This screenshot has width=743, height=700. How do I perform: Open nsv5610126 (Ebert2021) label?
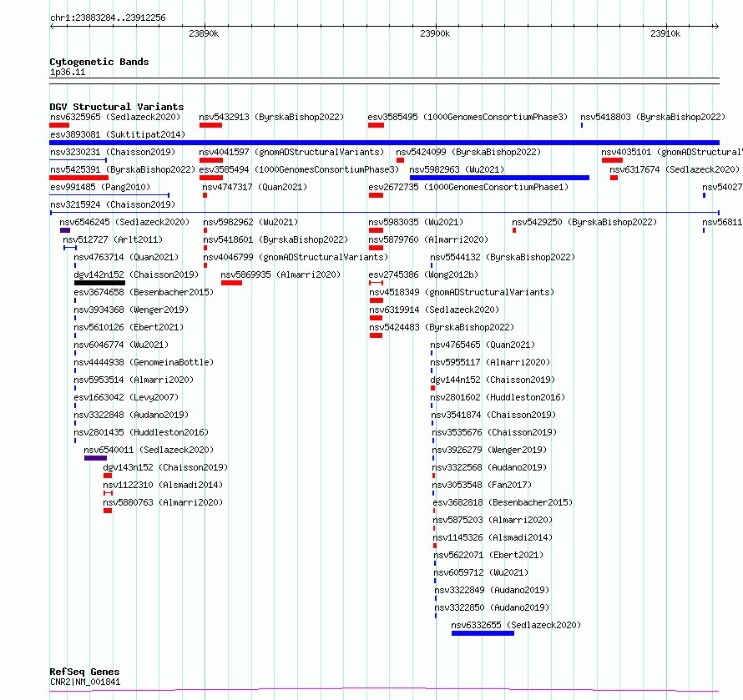[x=129, y=327]
